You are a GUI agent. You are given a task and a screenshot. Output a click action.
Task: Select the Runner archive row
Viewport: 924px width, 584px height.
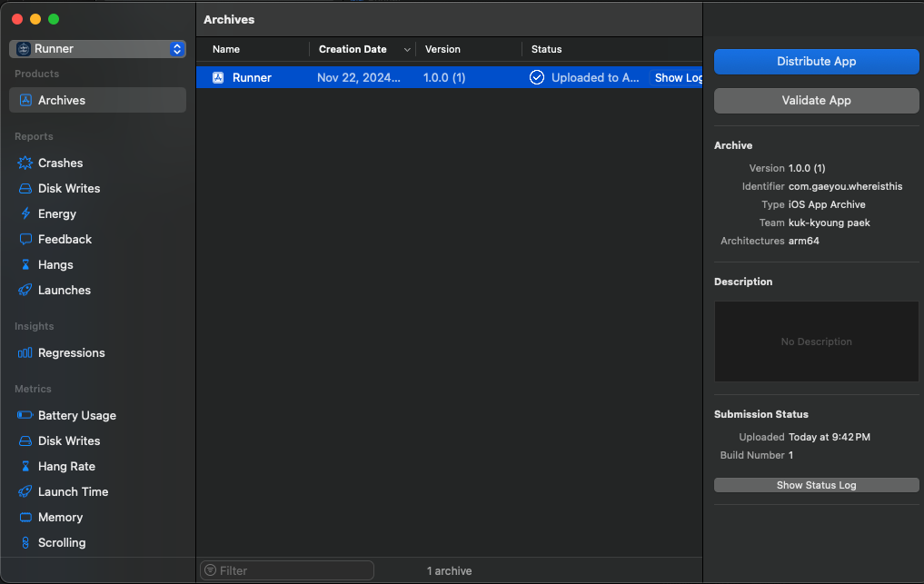[x=449, y=77]
